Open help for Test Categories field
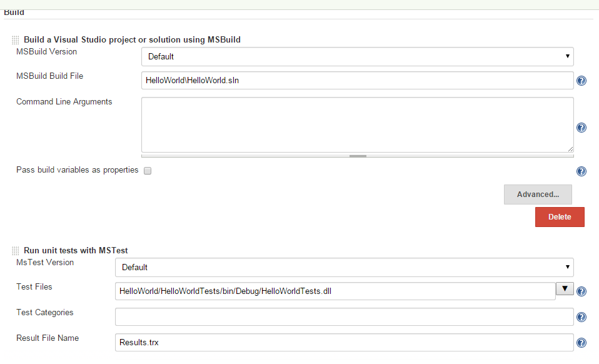This screenshot has width=599, height=364. (581, 317)
